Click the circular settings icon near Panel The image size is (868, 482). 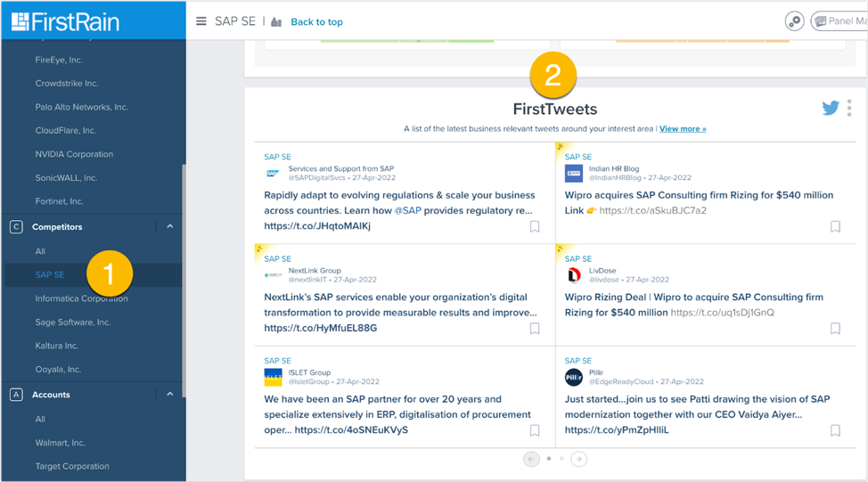click(794, 21)
